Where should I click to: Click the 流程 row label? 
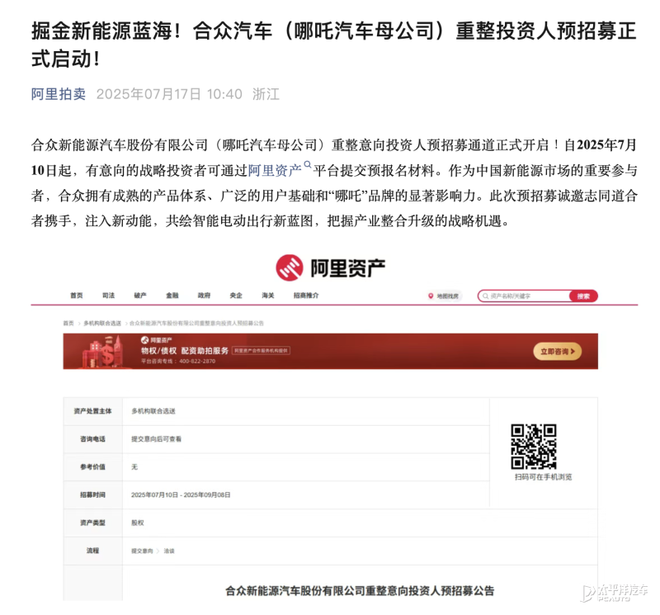click(x=93, y=551)
